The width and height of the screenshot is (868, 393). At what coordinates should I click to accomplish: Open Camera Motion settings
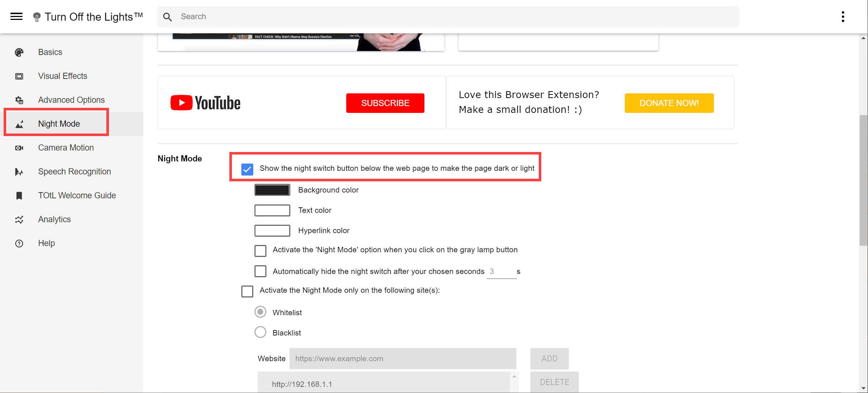point(66,148)
